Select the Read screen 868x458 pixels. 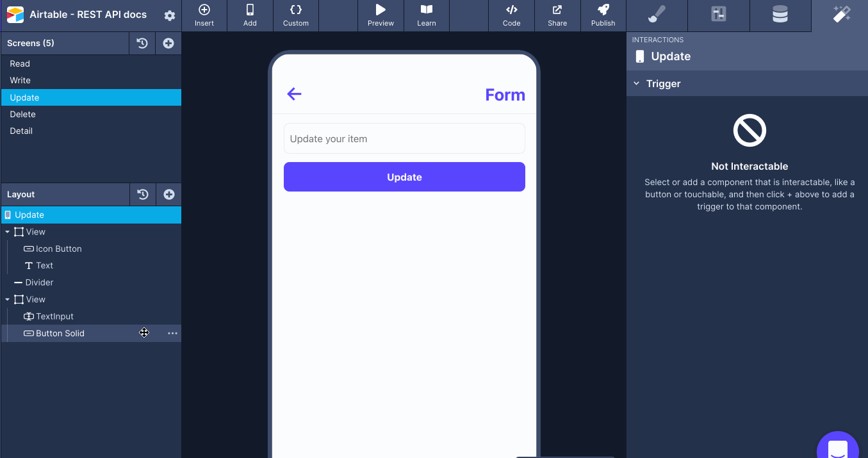pos(91,63)
